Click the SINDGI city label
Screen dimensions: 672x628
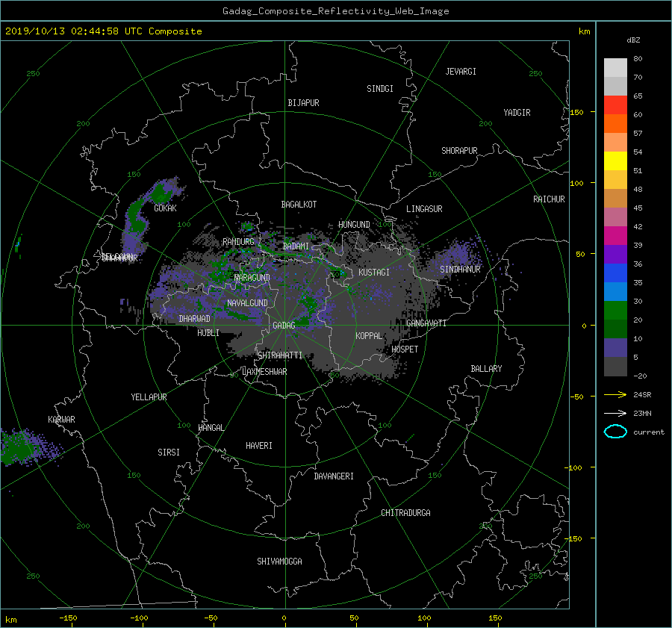(380, 88)
